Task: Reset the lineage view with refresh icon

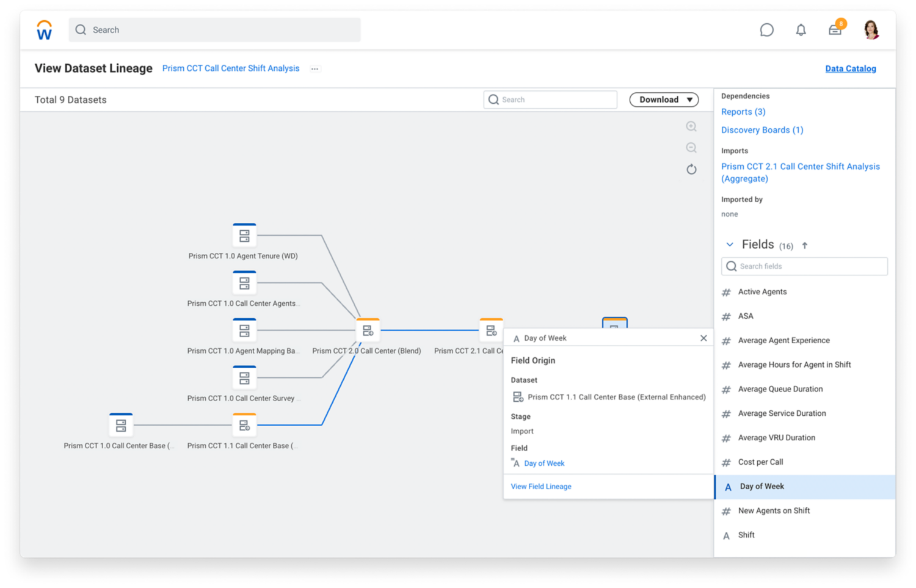Action: (691, 170)
